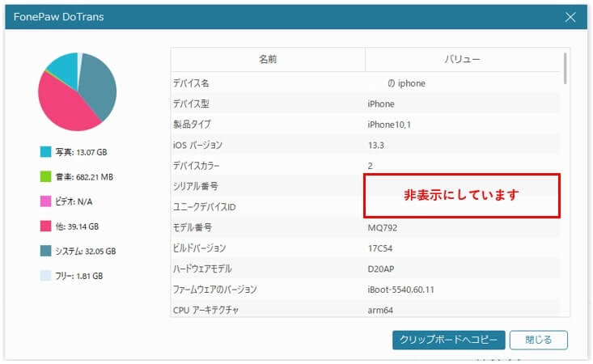Screen dimensions: 593x364
Task: Select the 他: 39.14 GB legend text
Action: coord(77,226)
